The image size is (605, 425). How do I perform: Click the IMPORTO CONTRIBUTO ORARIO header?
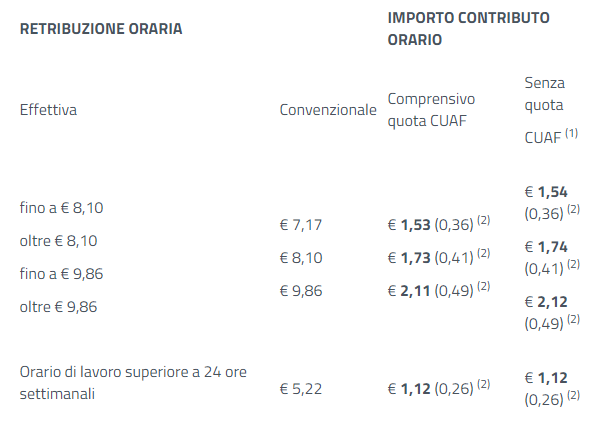468,29
